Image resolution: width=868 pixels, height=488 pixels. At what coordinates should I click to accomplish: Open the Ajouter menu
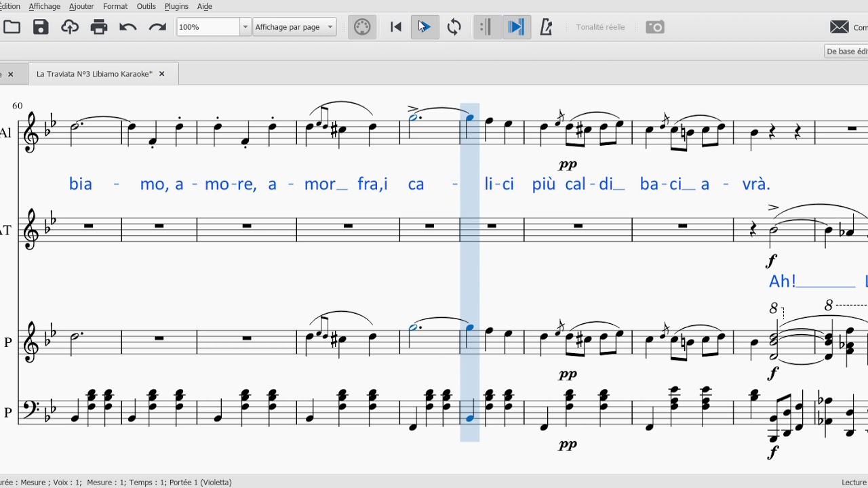(81, 6)
